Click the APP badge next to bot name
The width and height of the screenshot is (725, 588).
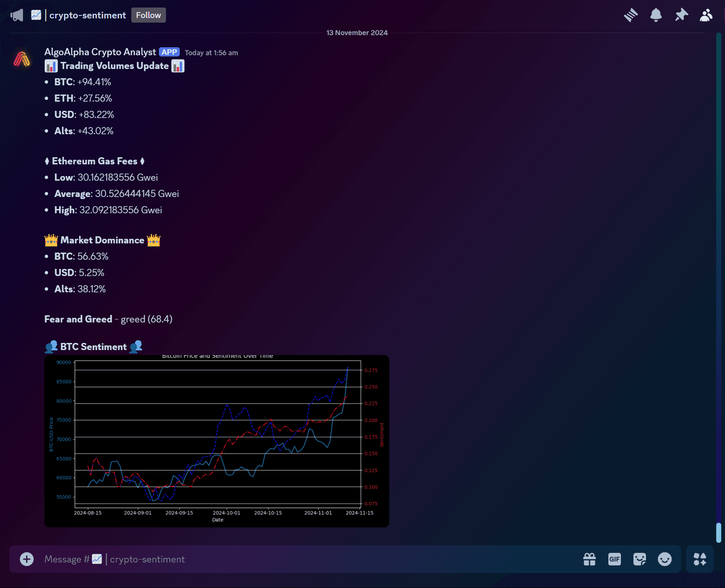coord(169,52)
